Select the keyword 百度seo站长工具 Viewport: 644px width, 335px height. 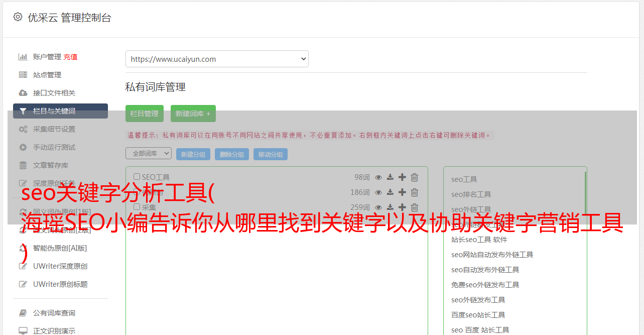pos(478,315)
